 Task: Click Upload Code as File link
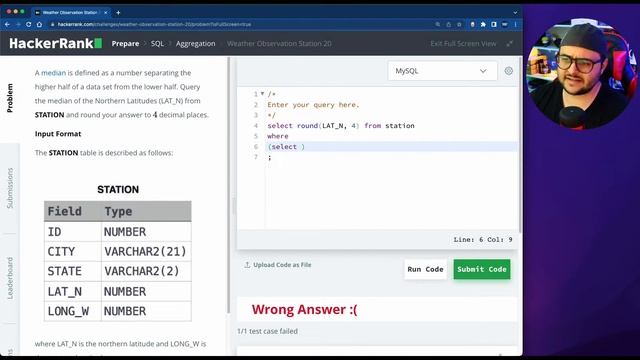click(278, 265)
